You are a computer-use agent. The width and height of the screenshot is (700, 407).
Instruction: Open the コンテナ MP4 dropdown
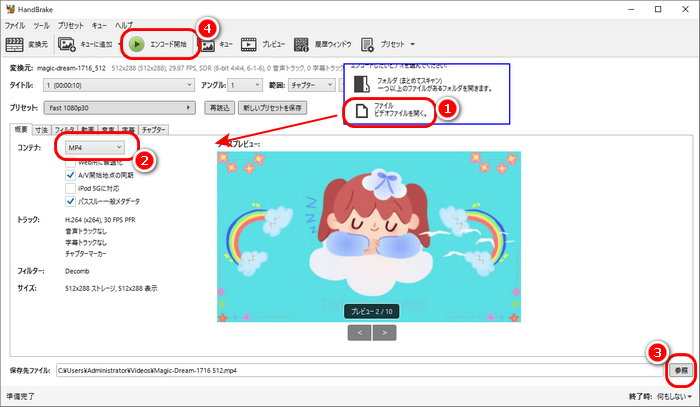coord(95,147)
